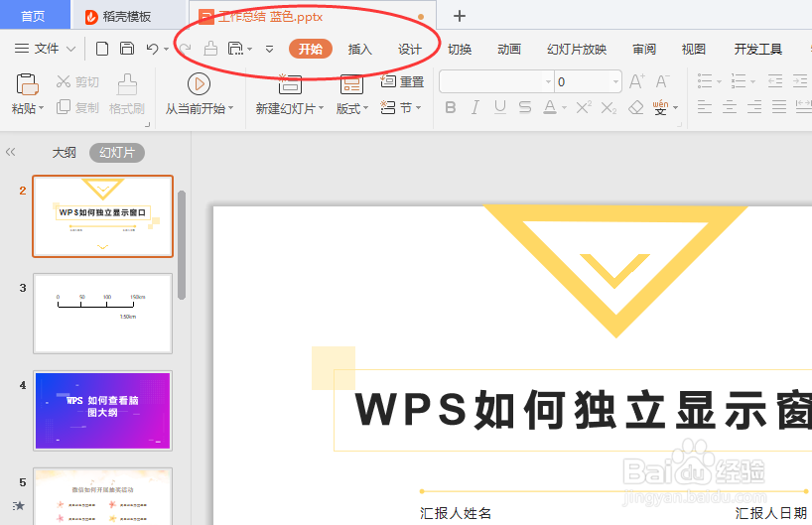Screen dimensions: 812x525
Task: Apply Superscript X² formatting
Action: pos(584,108)
